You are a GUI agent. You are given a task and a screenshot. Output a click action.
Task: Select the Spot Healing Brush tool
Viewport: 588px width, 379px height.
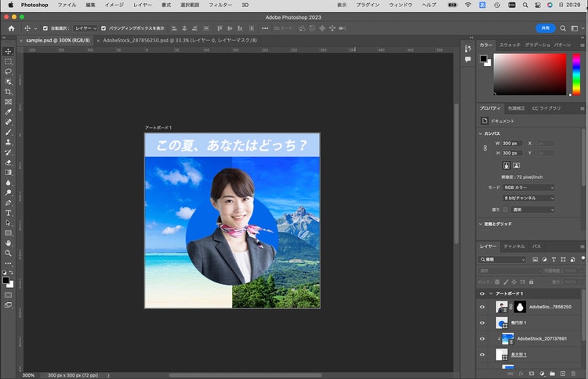9,122
